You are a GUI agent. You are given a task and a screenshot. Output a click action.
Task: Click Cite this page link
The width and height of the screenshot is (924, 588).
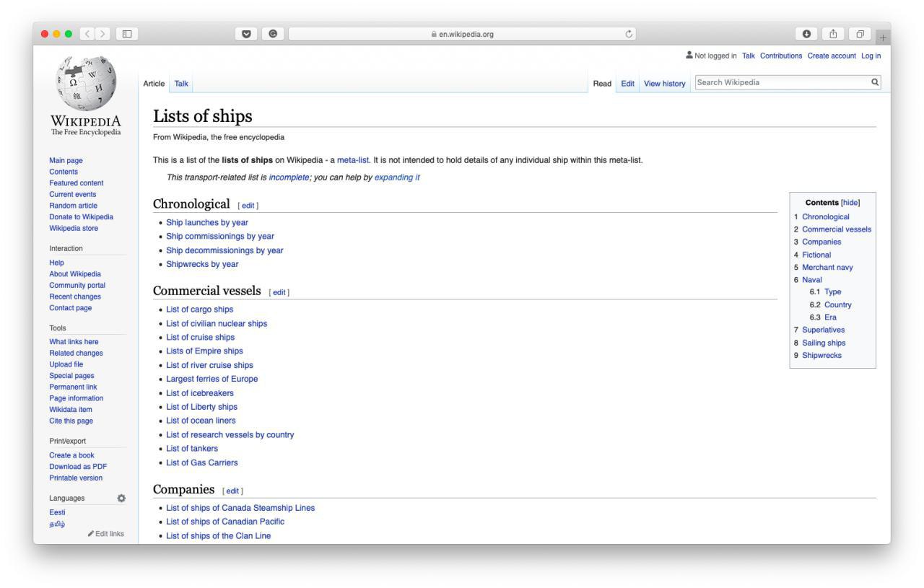[71, 421]
